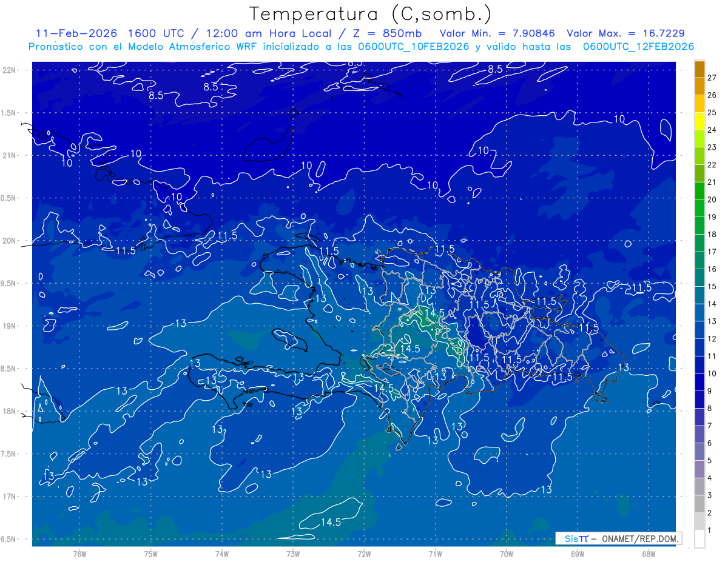Click the colorbar scale label '12'
The image size is (728, 562).
click(x=712, y=339)
